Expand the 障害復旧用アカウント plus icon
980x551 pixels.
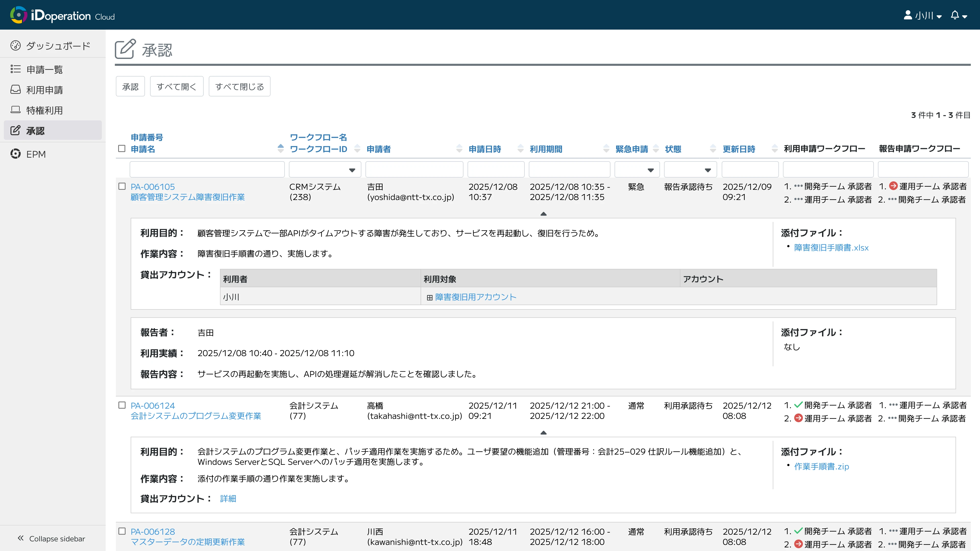(x=430, y=297)
